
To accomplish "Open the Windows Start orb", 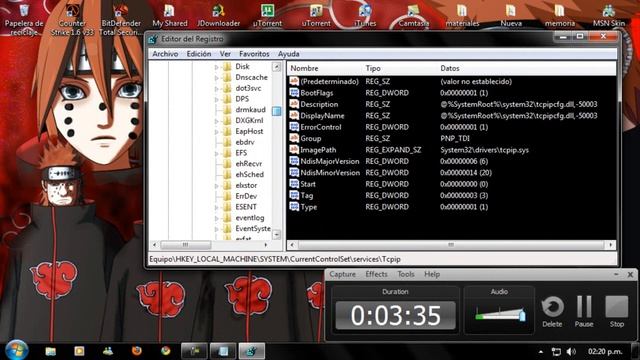I will (x=17, y=350).
